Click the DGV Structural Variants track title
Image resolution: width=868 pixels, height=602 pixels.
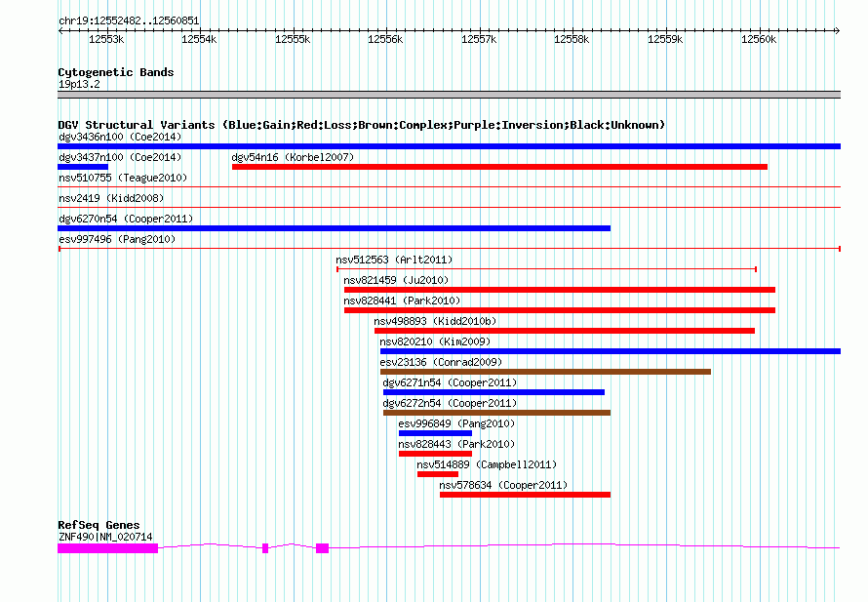(x=362, y=125)
